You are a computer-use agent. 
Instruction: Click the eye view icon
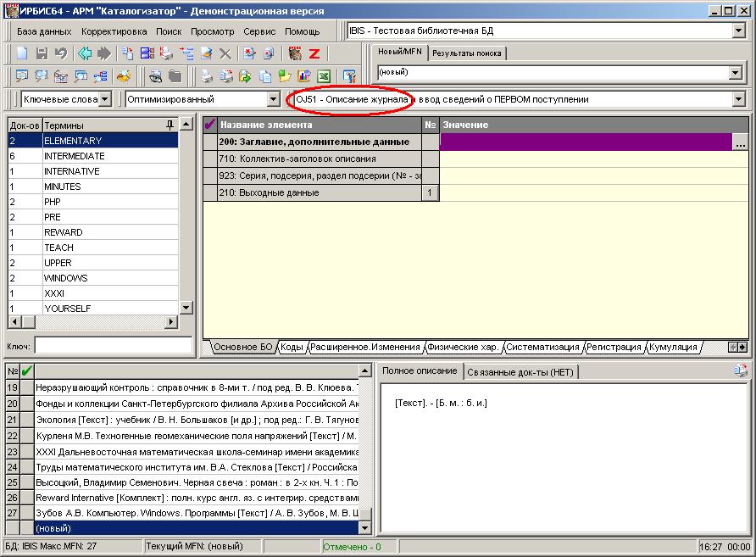coord(155,75)
